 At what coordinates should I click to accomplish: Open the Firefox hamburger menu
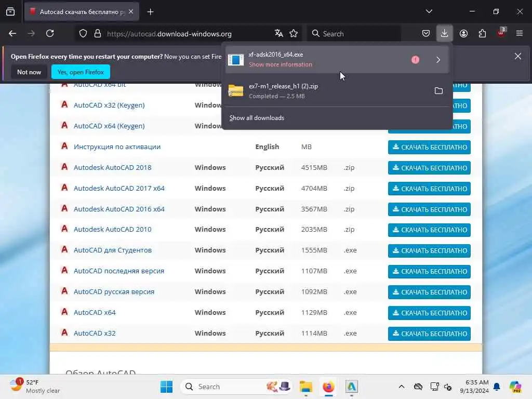[520, 34]
